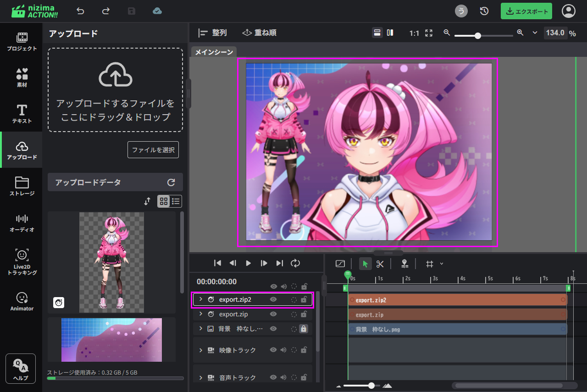The width and height of the screenshot is (587, 392).
Task: Open the zoom percentage dropdown
Action: (x=535, y=33)
